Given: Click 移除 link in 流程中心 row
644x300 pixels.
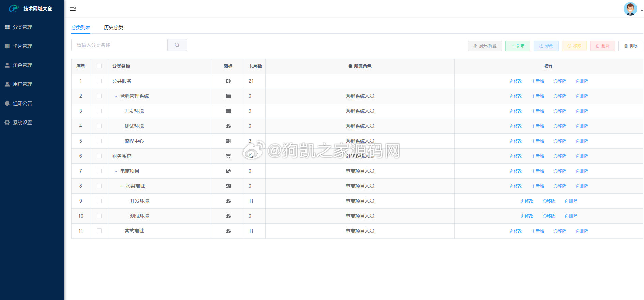Looking at the screenshot, I should 560,141.
